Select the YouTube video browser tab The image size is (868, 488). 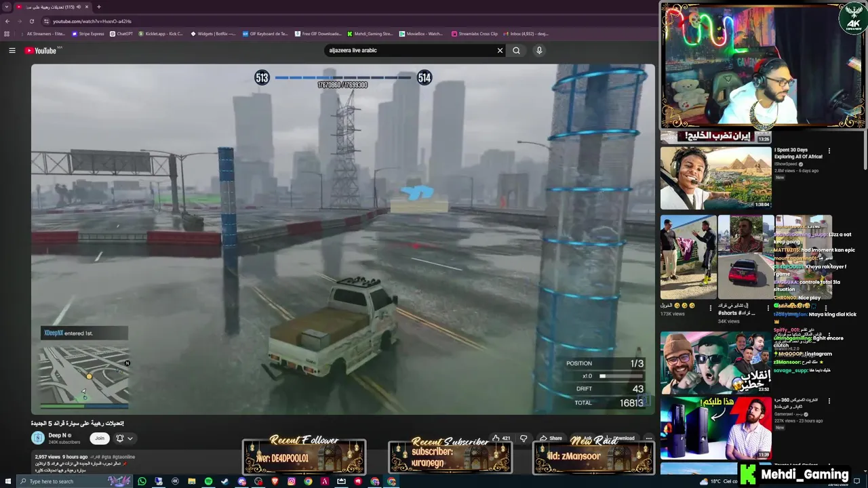(53, 7)
